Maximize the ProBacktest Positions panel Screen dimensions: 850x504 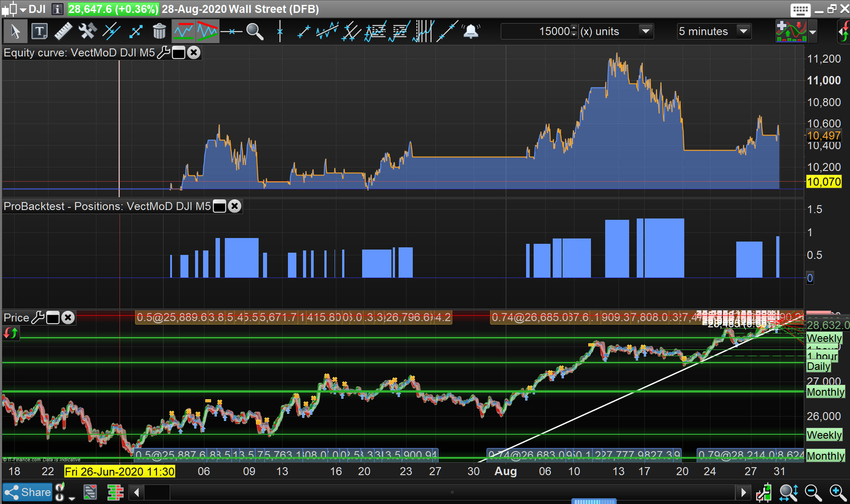(x=219, y=206)
